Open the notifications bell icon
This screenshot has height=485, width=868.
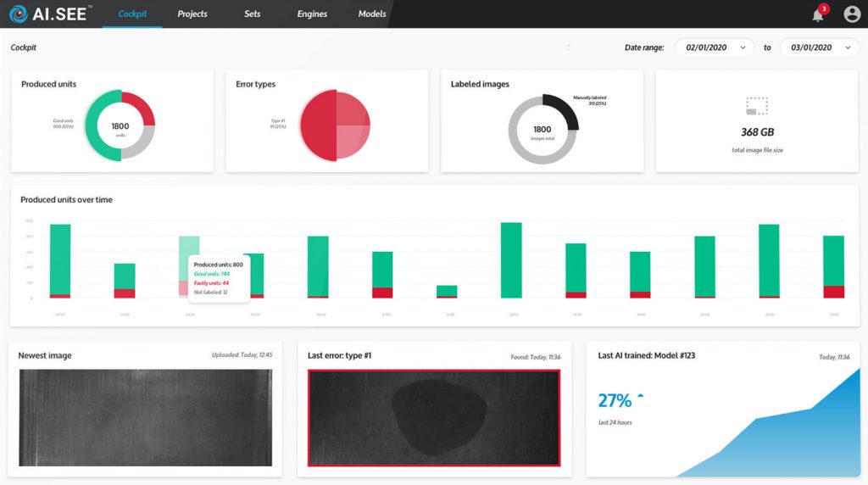pyautogui.click(x=818, y=14)
